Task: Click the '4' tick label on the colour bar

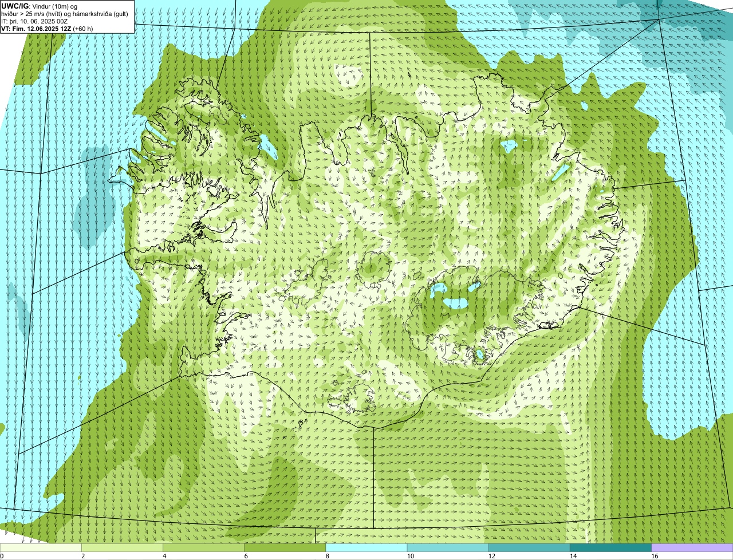Action: (165, 556)
